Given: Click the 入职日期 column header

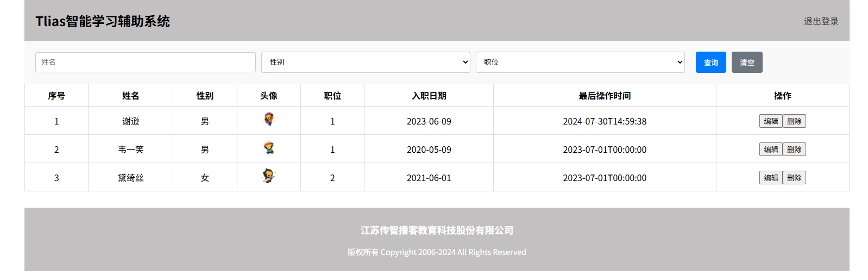Looking at the screenshot, I should (429, 96).
